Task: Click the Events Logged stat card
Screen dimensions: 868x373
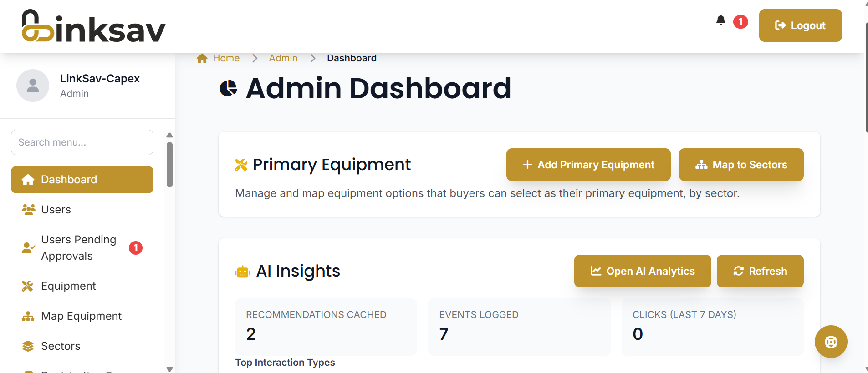Action: 519,327
